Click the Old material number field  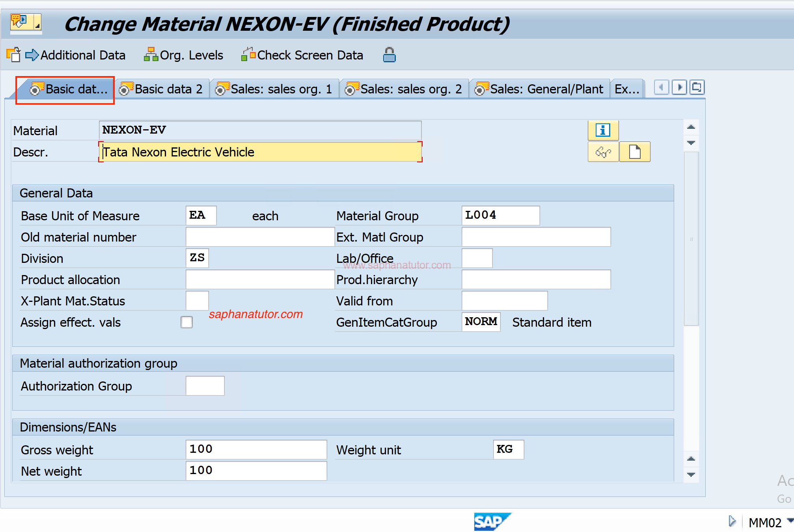click(260, 237)
